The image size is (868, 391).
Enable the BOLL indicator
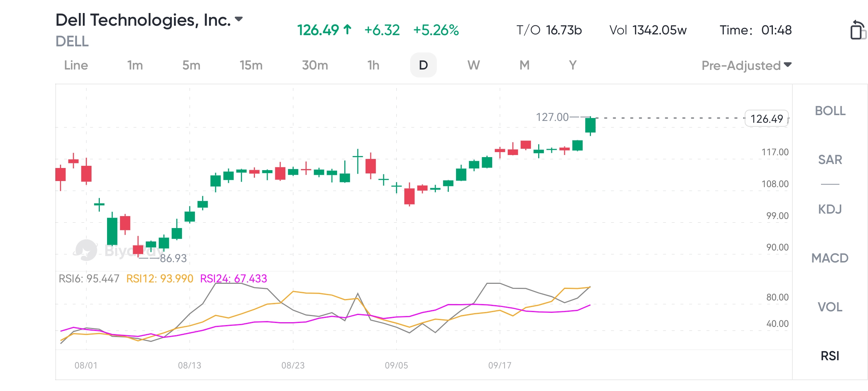point(830,111)
